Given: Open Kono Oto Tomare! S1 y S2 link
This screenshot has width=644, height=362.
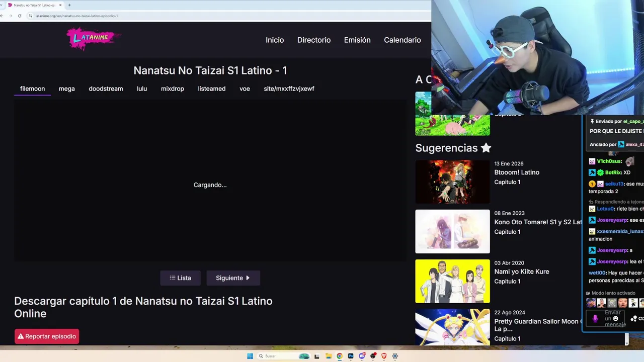Looking at the screenshot, I should point(538,222).
